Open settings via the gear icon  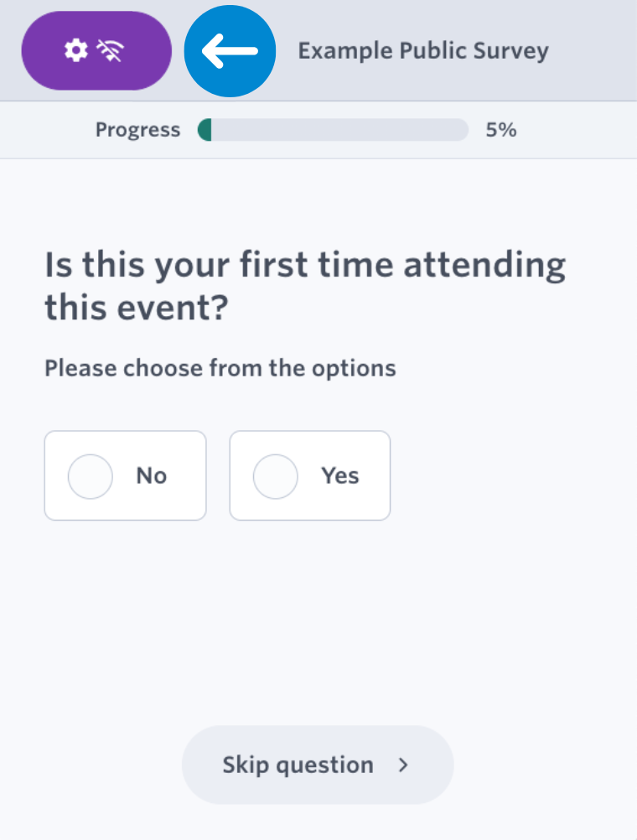(x=76, y=50)
